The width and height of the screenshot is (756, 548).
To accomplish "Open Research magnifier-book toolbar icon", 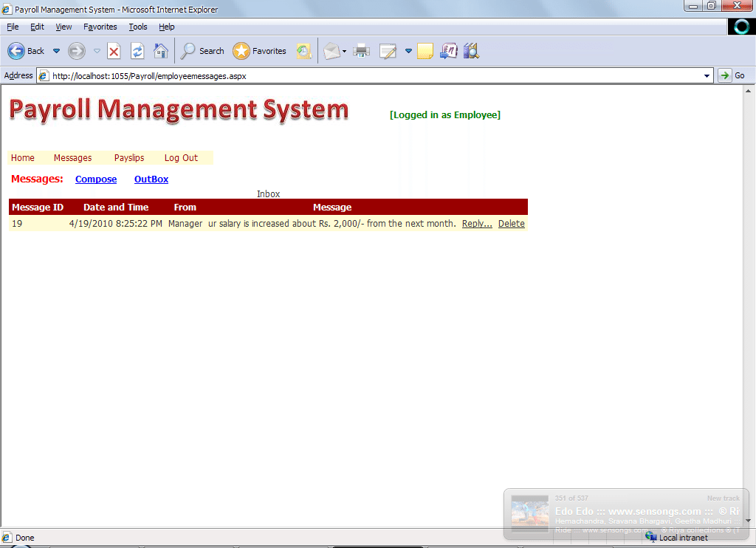I will coord(471,51).
